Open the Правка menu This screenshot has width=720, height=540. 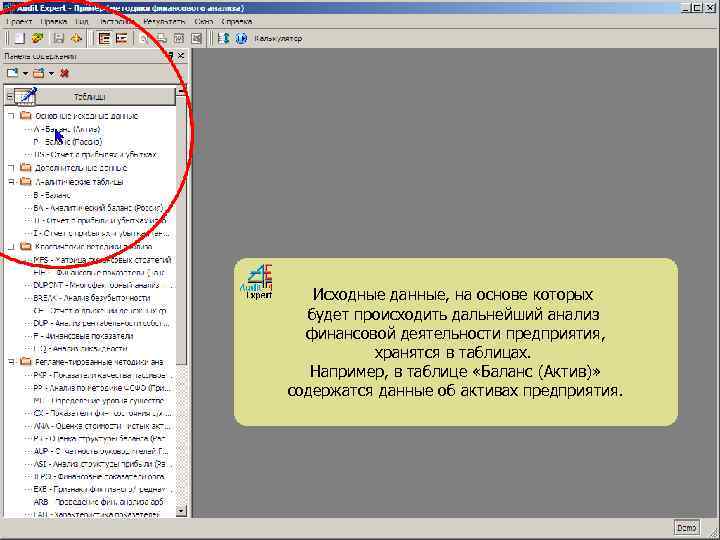point(53,22)
